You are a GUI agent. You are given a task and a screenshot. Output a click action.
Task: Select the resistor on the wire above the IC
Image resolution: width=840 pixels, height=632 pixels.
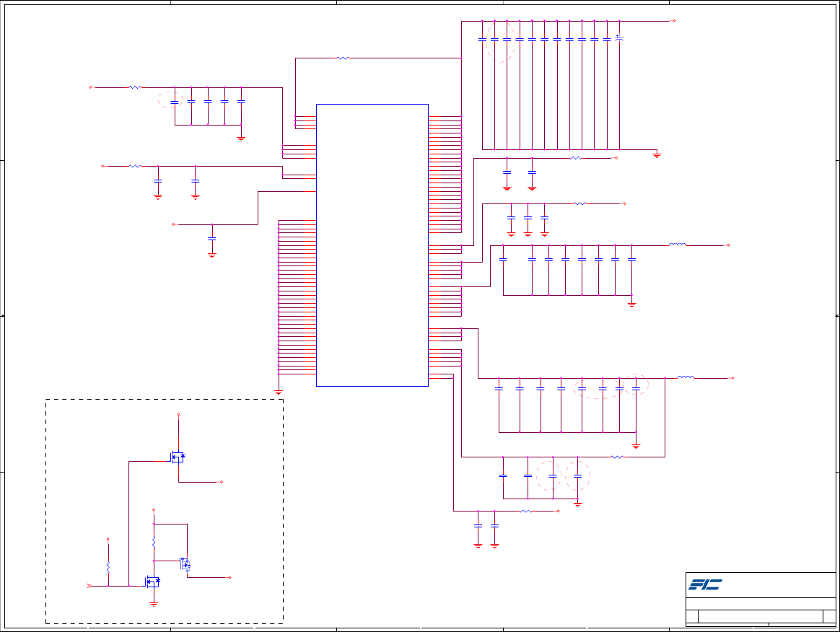pyautogui.click(x=343, y=58)
